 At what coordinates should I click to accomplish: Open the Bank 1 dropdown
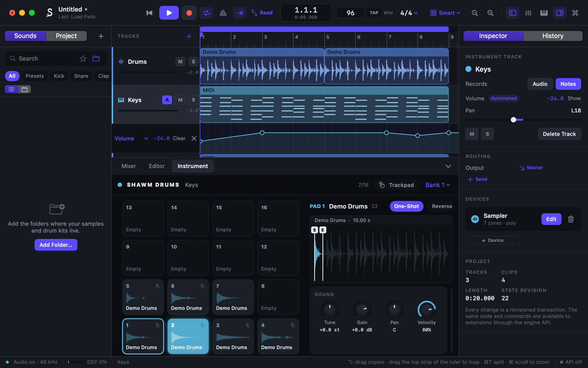tap(438, 185)
